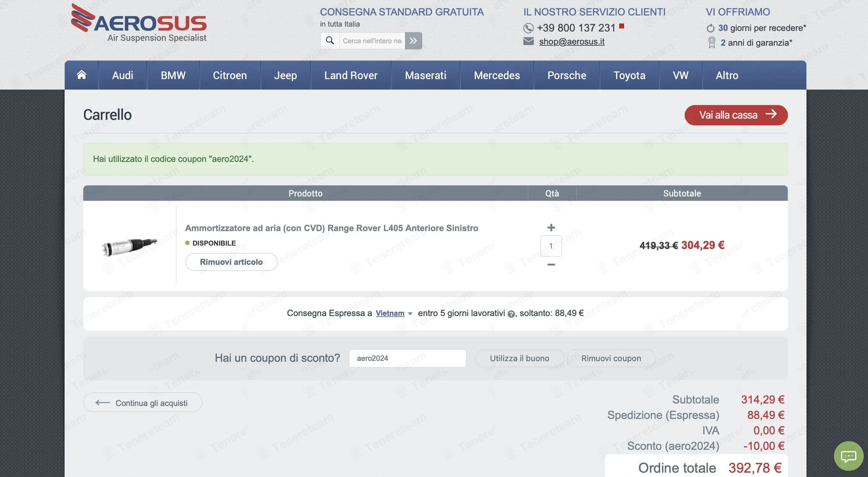Open the BMW menu
The width and height of the screenshot is (868, 477).
(173, 75)
